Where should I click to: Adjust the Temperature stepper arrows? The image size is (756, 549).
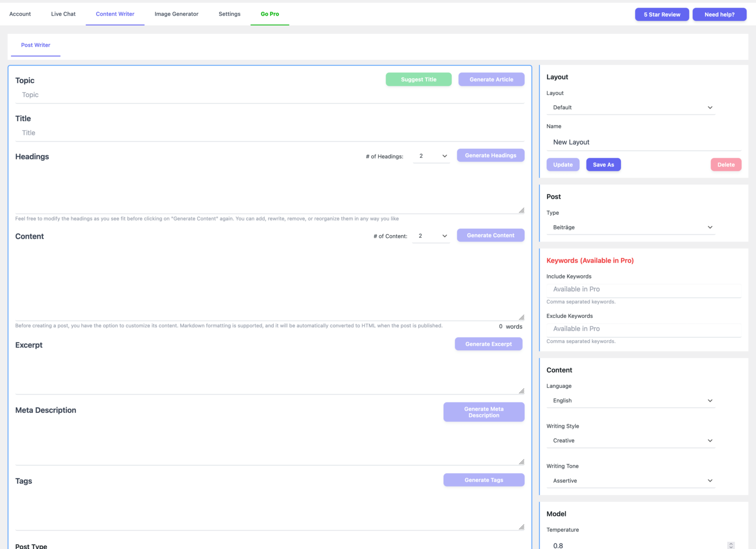click(731, 546)
